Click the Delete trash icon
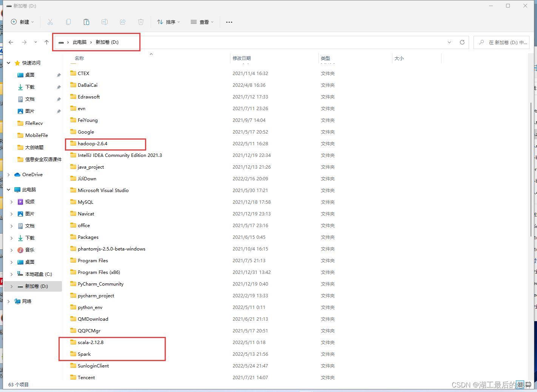The width and height of the screenshot is (537, 392). click(x=141, y=22)
